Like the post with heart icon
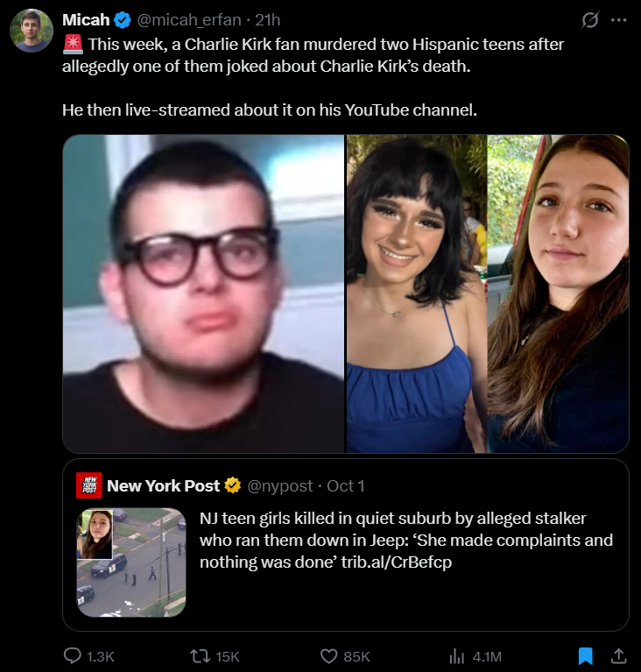 tap(329, 656)
